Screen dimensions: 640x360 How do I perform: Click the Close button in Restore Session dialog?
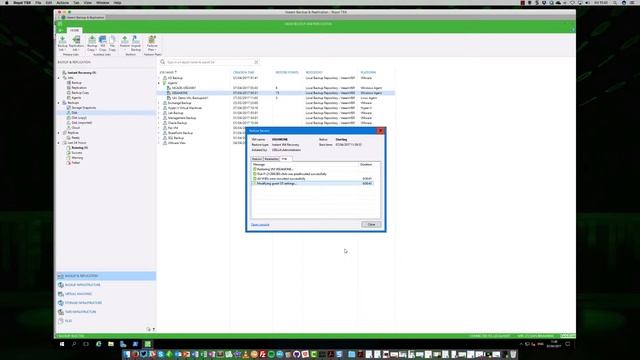click(x=371, y=224)
